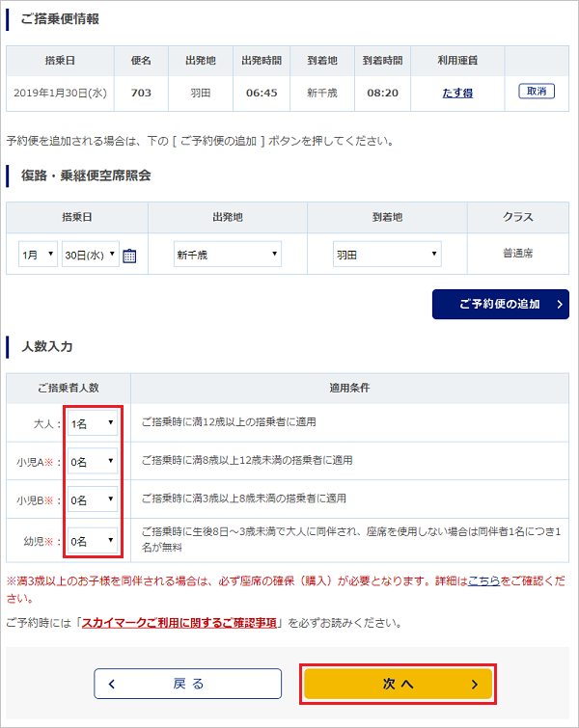
Task: Click the ご予約便の追加 button
Action: click(500, 305)
